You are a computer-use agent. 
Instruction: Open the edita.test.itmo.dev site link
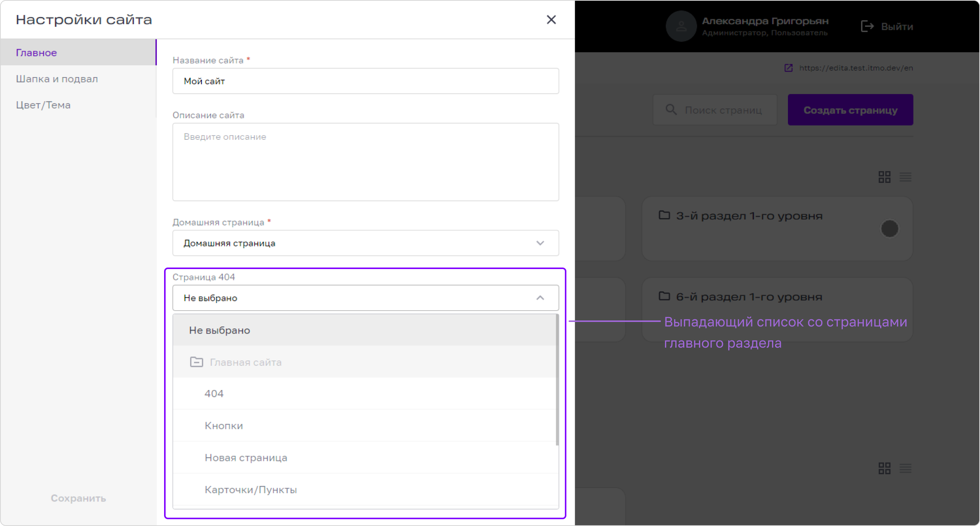click(856, 68)
